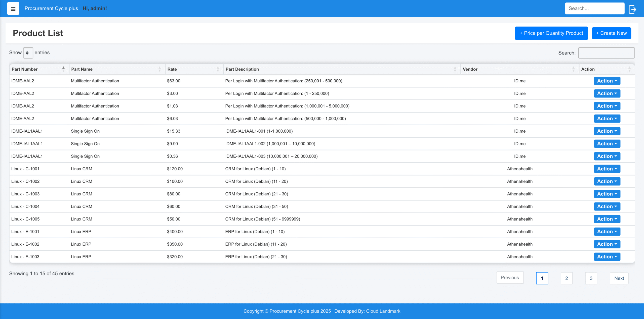Open the hamburger navigation menu

point(13,8)
